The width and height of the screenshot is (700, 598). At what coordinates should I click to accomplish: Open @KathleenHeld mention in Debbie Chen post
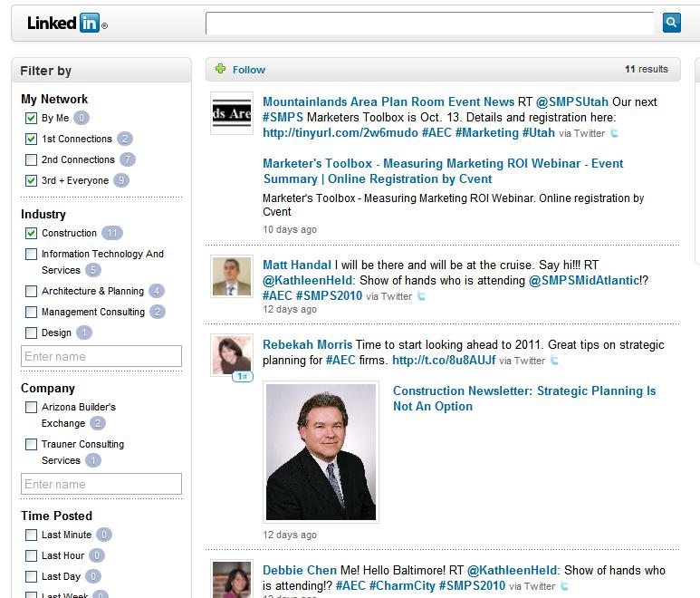click(512, 570)
